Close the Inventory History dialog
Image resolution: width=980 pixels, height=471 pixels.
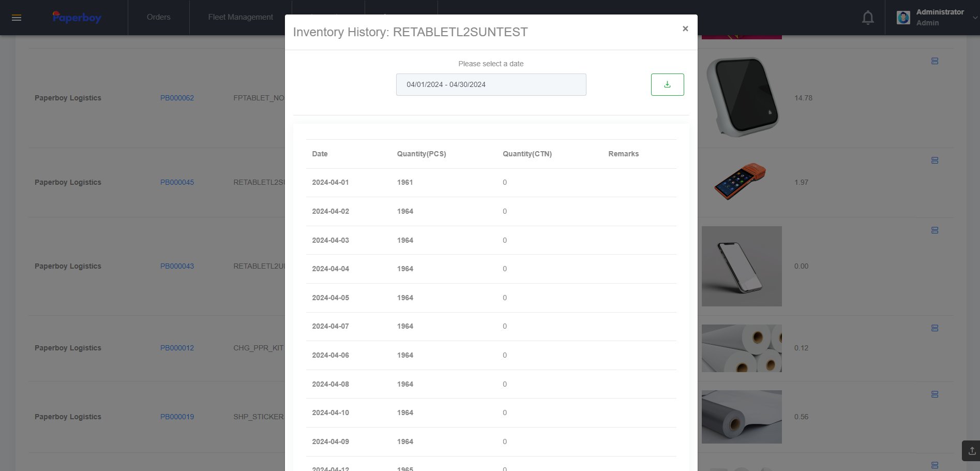[x=685, y=29]
